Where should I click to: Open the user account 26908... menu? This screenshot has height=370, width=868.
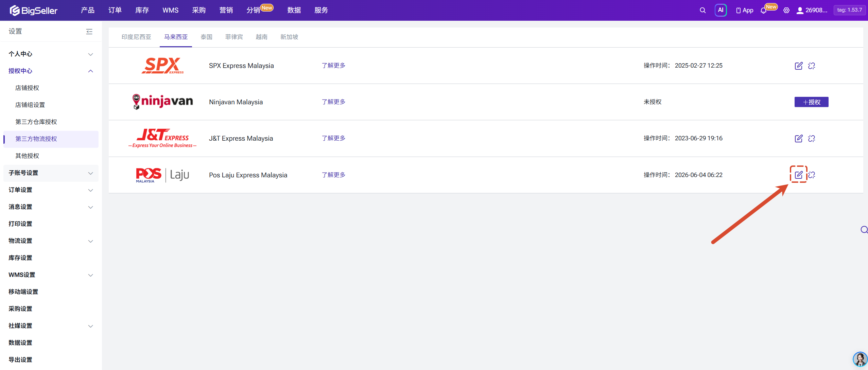click(812, 10)
